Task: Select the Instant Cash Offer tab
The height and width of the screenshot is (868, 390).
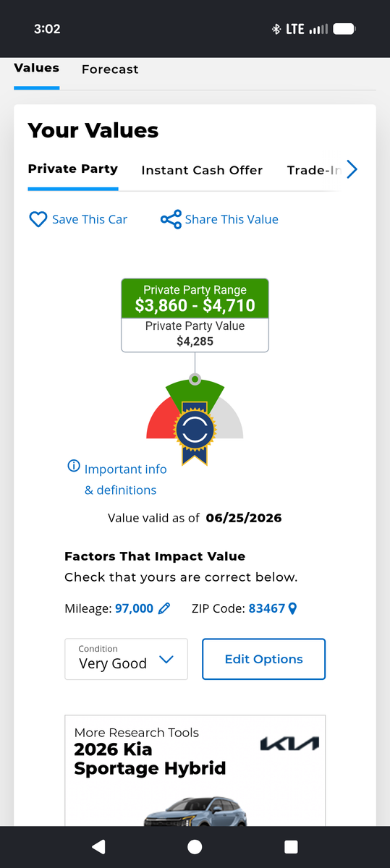Action: 202,170
